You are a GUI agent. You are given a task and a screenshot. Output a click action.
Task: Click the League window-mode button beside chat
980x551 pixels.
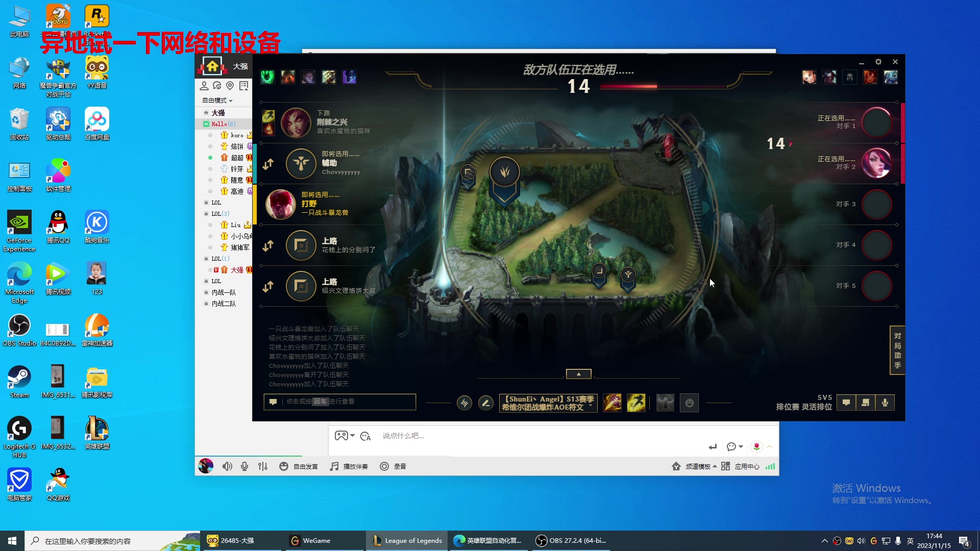(x=866, y=403)
